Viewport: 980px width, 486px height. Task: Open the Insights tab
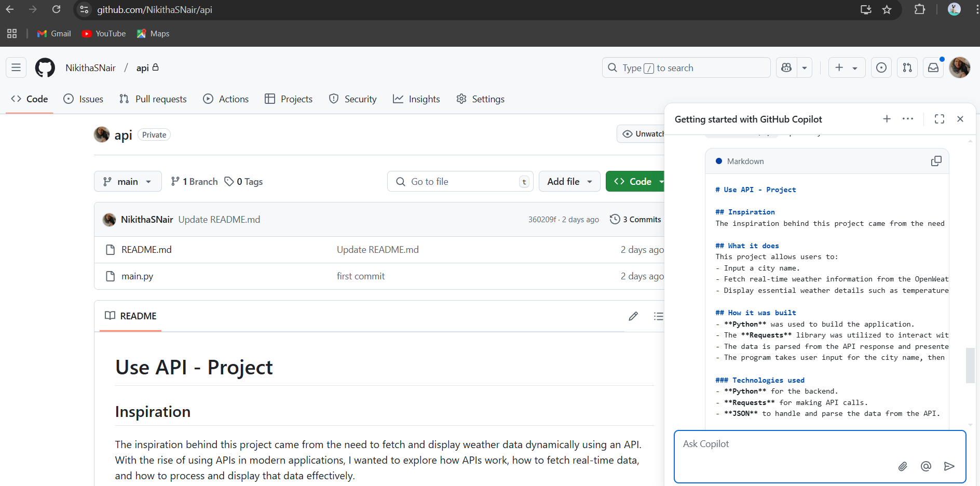coord(416,99)
